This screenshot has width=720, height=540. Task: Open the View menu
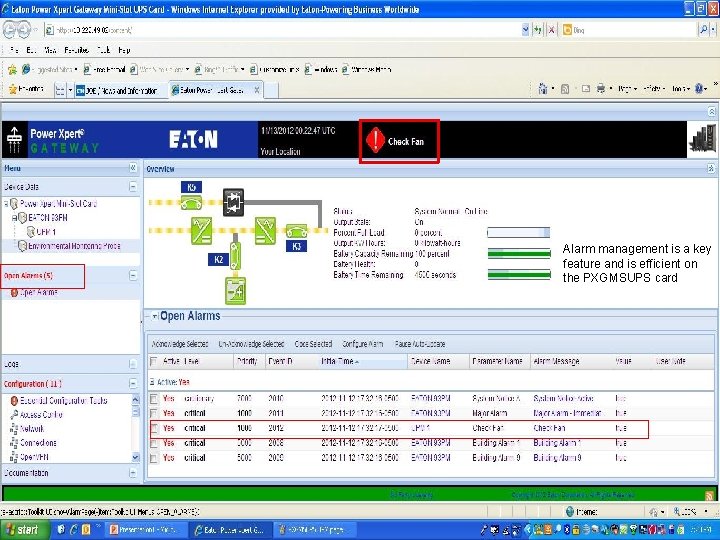point(50,50)
